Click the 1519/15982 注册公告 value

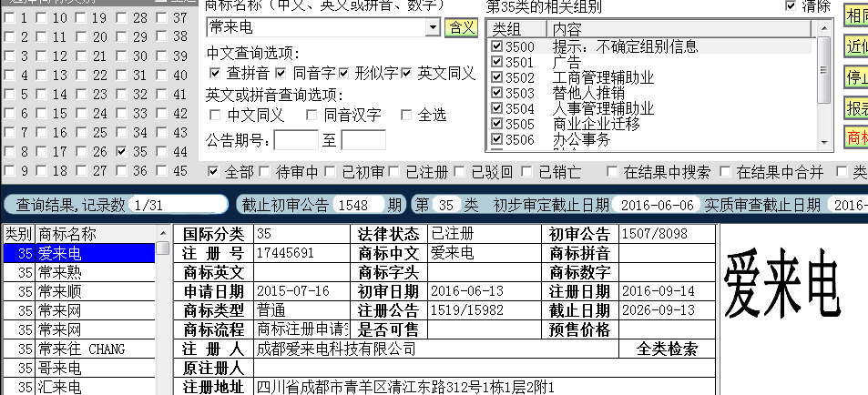click(467, 310)
